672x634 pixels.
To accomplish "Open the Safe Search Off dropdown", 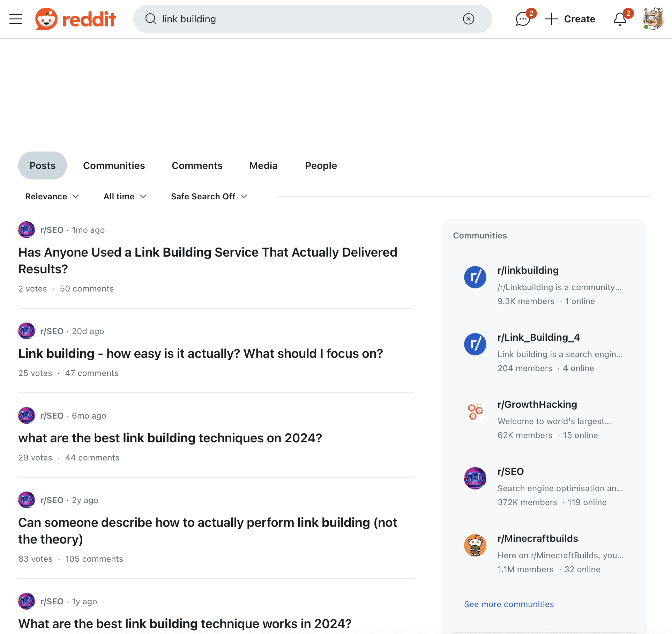I will tap(208, 196).
